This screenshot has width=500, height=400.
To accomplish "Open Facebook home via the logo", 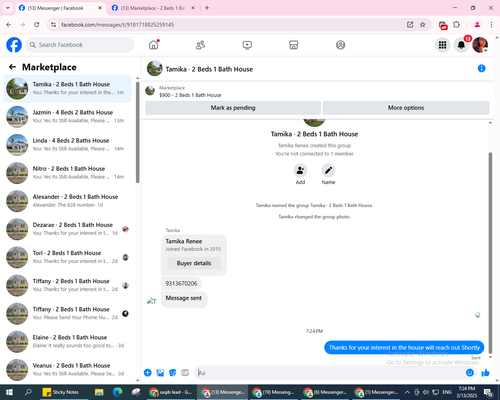I will click(14, 45).
